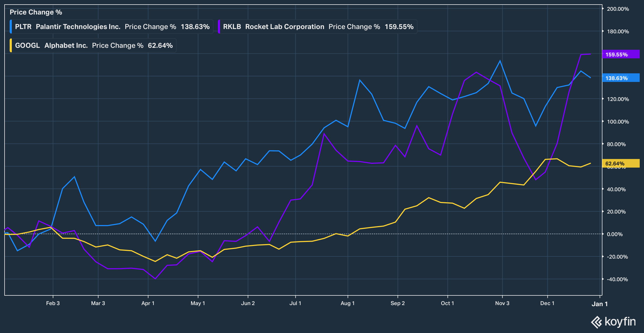The height and width of the screenshot is (333, 644).
Task: Click the Apr 1 date label
Action: tap(148, 303)
